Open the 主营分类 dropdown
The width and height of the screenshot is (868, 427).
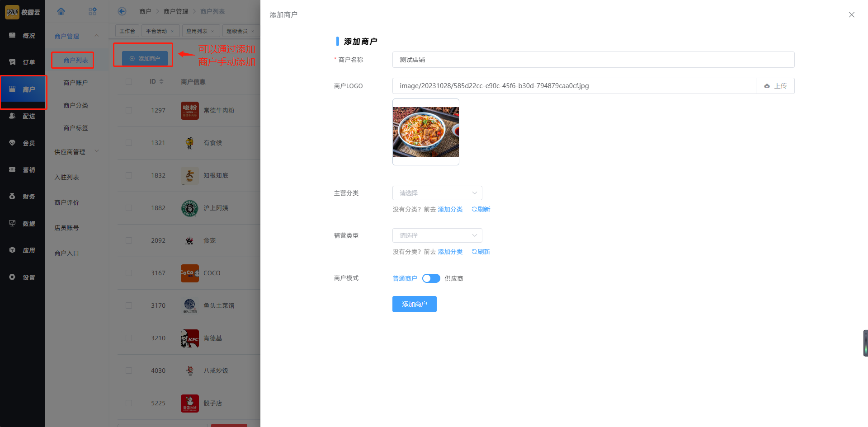(437, 193)
